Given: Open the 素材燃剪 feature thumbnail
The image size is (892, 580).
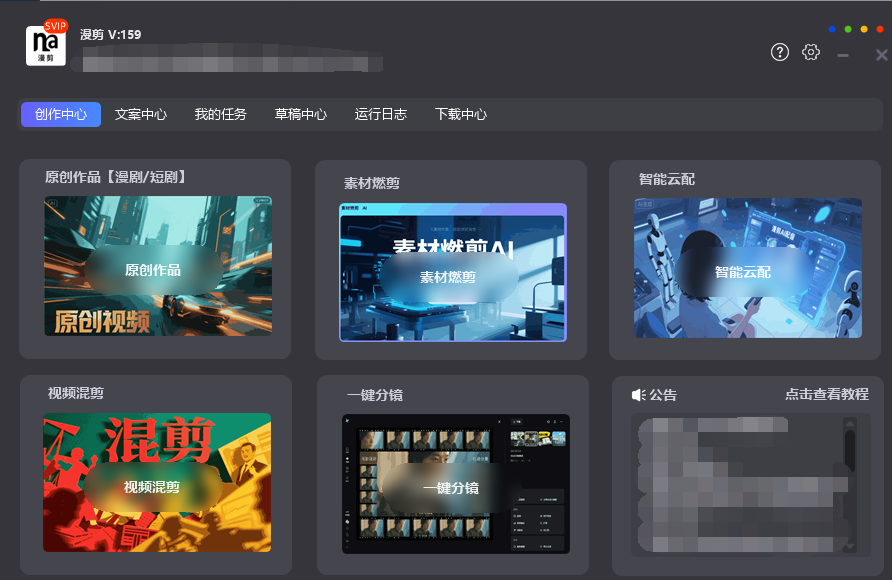Looking at the screenshot, I should coord(452,273).
